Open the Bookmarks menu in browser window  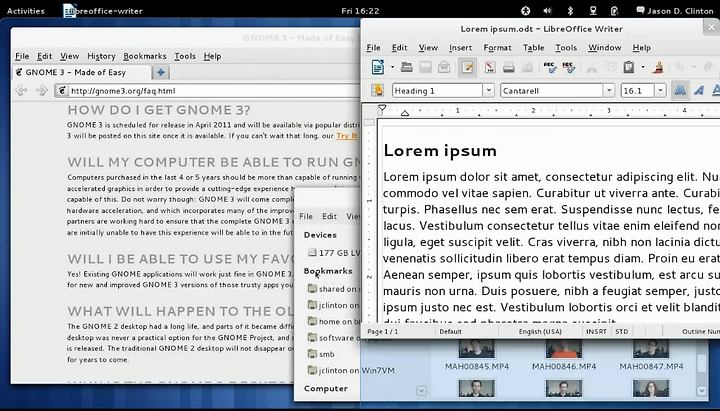[x=145, y=56]
